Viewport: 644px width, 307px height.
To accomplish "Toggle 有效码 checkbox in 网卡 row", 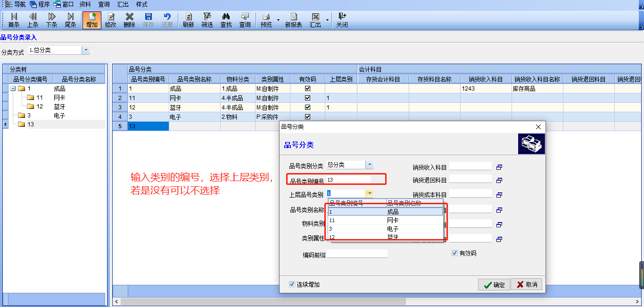I will point(307,98).
